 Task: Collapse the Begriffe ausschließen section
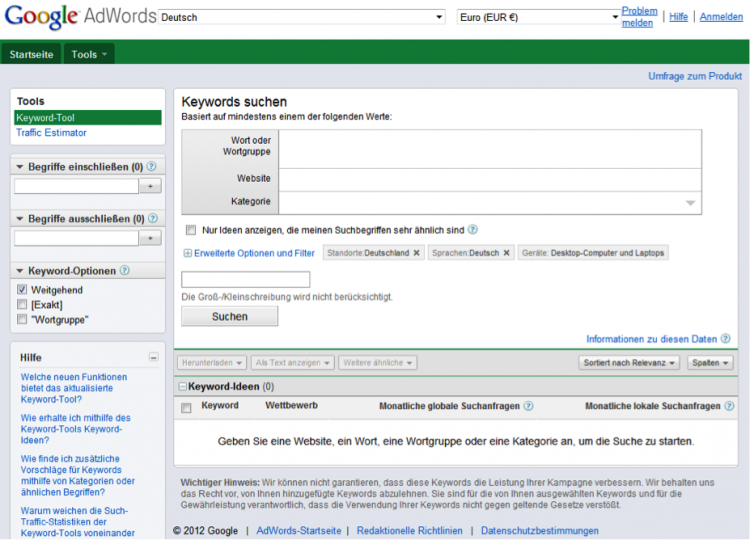coord(20,219)
